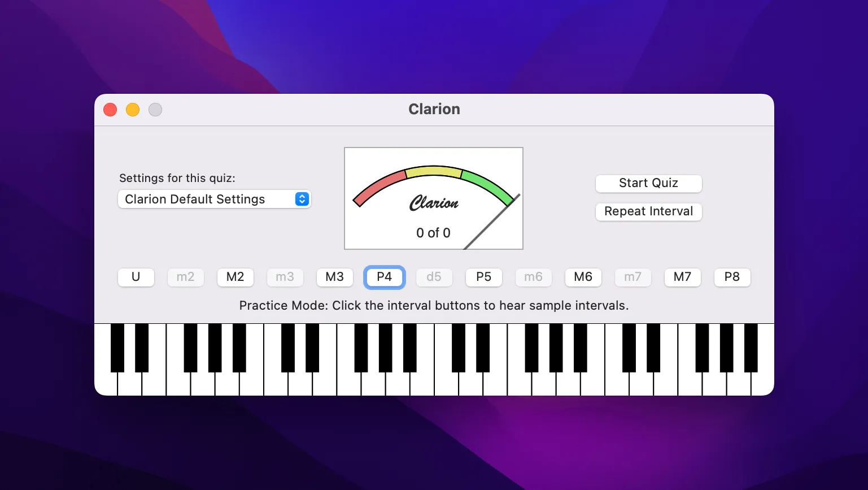This screenshot has height=490, width=868.
Task: Select the m7 interval button
Action: coord(633,277)
